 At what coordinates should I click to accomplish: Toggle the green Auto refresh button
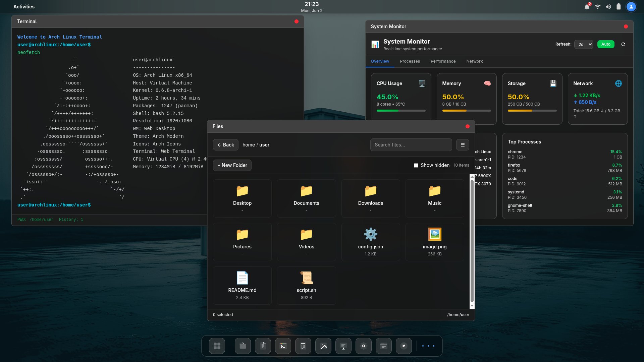606,44
